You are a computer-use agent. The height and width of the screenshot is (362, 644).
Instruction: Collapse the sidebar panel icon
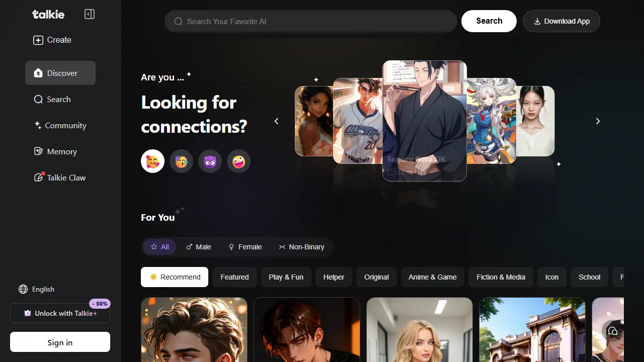click(90, 14)
